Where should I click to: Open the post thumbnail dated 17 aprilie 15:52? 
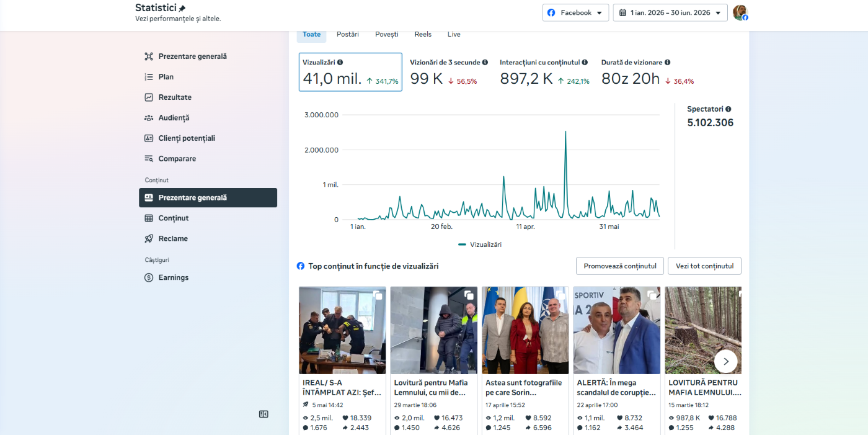(525, 330)
